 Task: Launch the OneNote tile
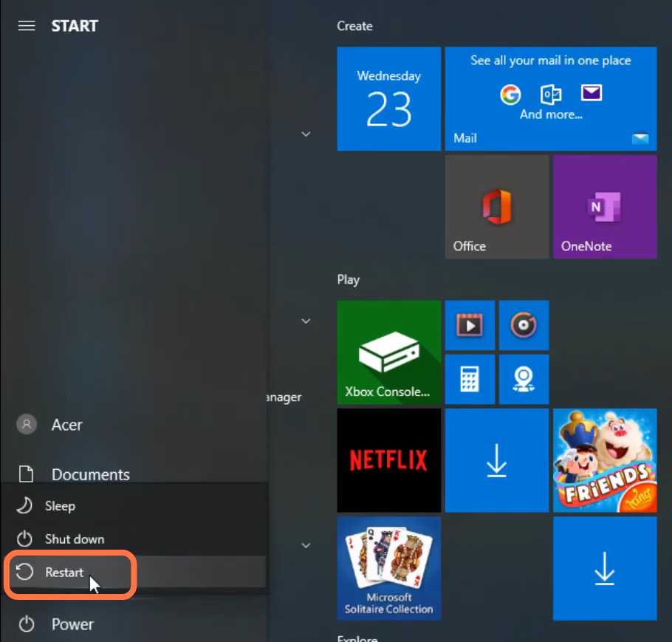tap(605, 207)
